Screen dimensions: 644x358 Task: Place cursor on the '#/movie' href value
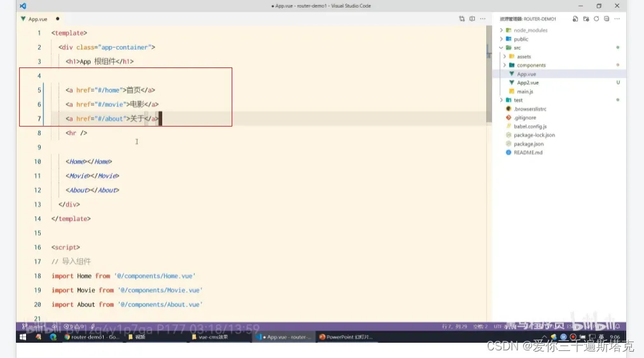(111, 105)
